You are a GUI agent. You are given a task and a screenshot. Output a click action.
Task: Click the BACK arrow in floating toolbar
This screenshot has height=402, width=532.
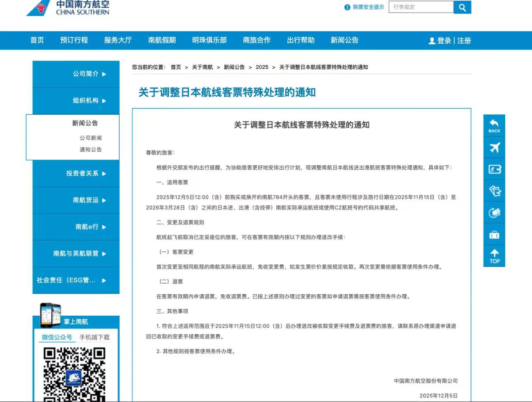point(494,125)
